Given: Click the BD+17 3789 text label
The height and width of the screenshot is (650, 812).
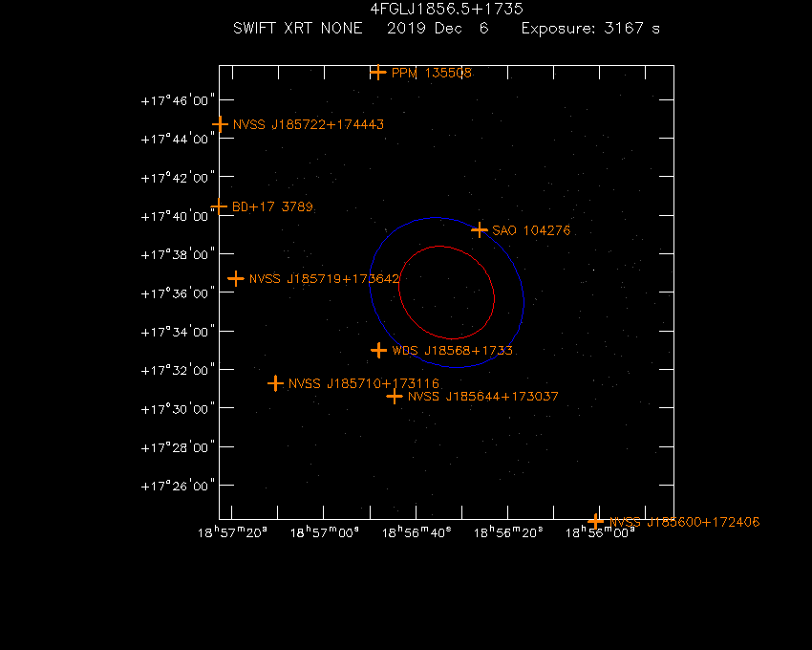Looking at the screenshot, I should [x=272, y=206].
